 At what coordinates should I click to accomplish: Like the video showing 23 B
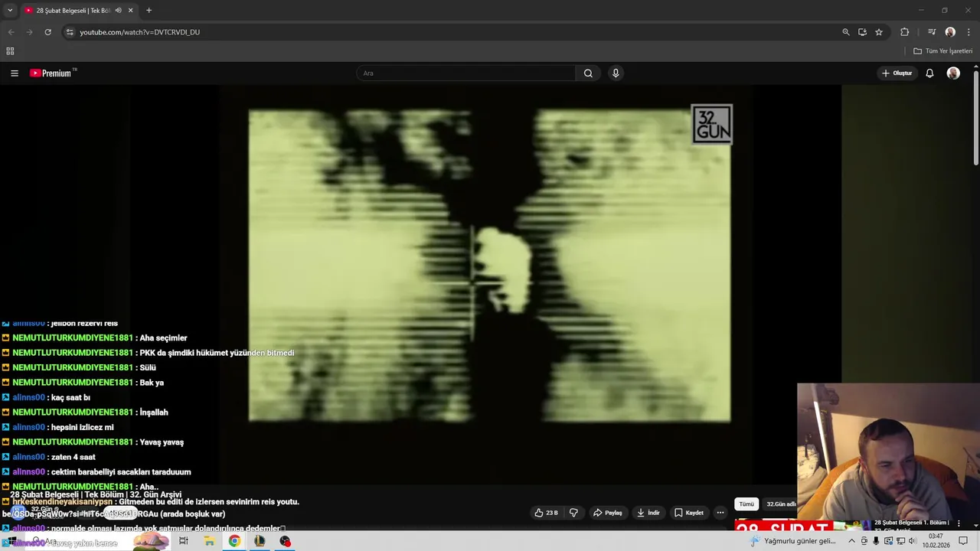coord(547,513)
